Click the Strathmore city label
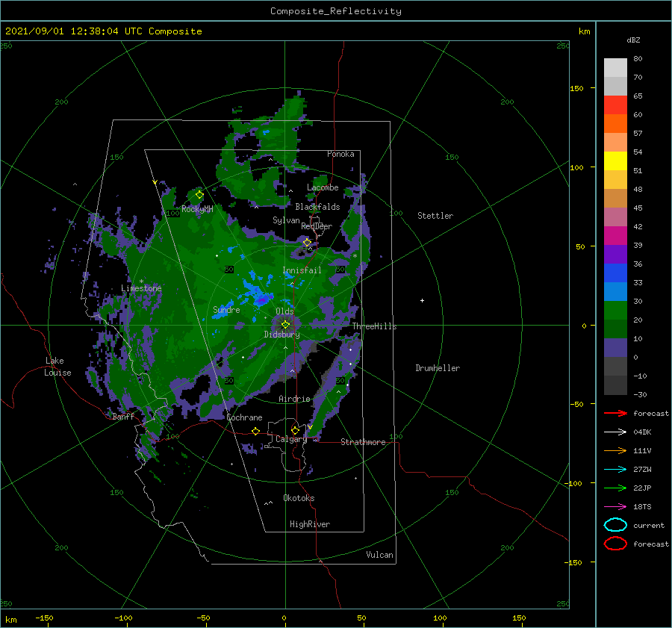The image size is (672, 628). 363,442
